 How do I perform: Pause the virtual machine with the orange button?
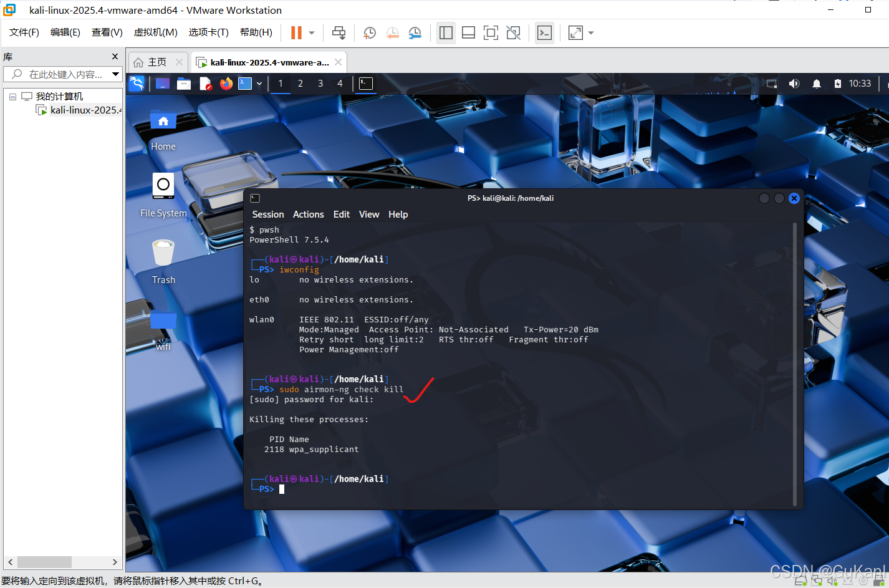point(296,32)
